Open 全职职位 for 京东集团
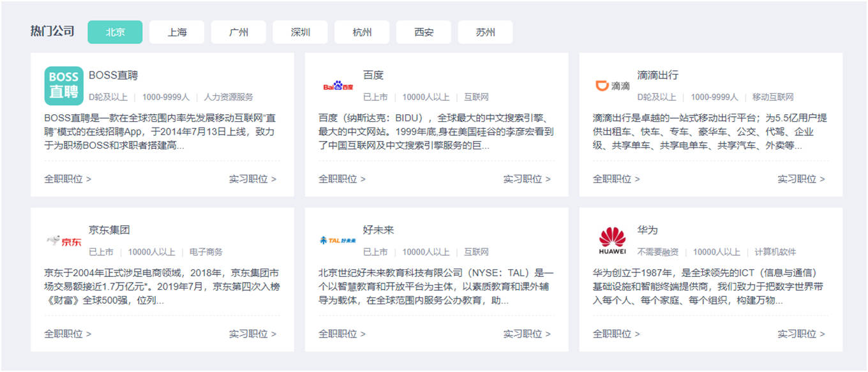Viewport: 868px width, 372px height. pos(68,334)
